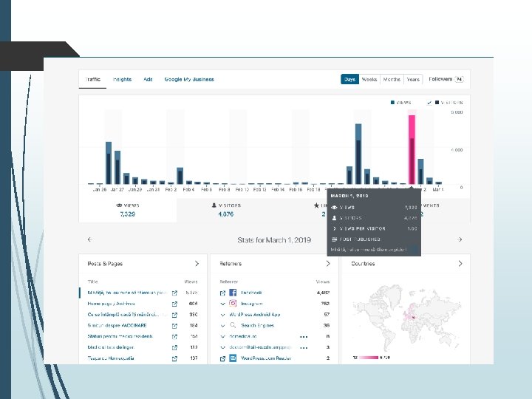Click the Search Engines magnifier icon
Viewport: 532px width, 399px height.
click(233, 325)
